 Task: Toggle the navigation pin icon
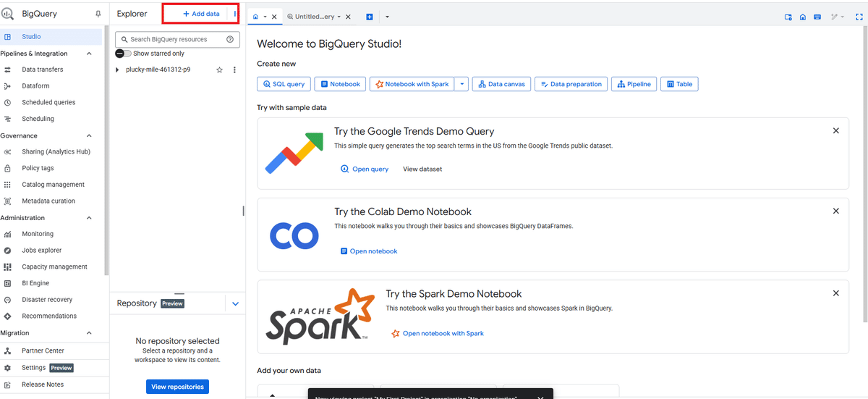[x=98, y=14]
